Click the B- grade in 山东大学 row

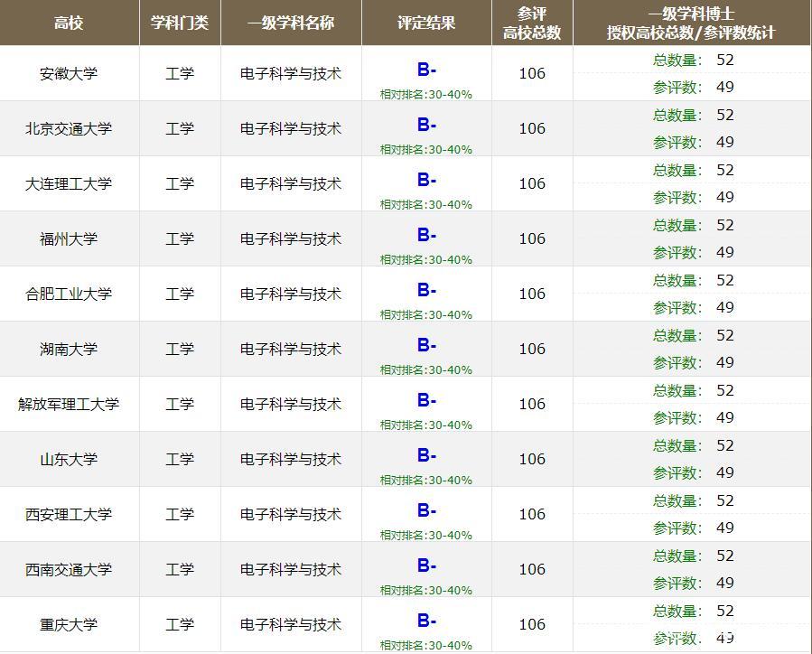(426, 455)
